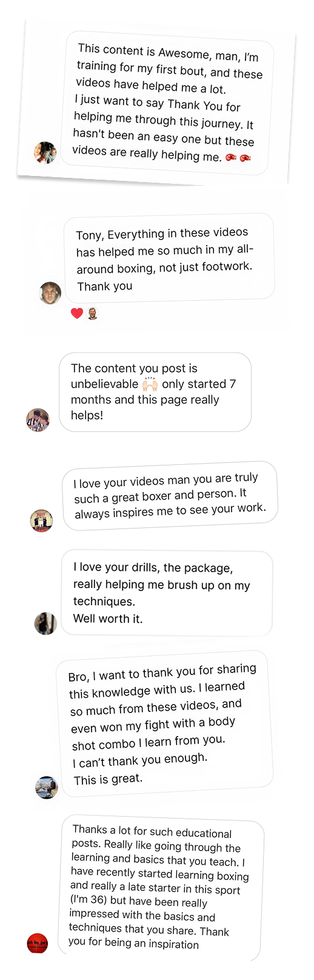
Task: Click the 'Thank you' line in Tony message
Action: coord(105,286)
